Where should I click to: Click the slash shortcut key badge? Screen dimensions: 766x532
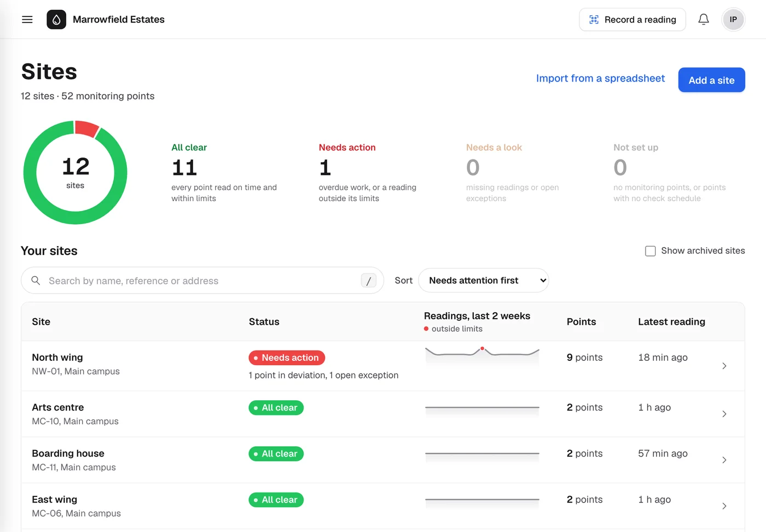coord(369,280)
